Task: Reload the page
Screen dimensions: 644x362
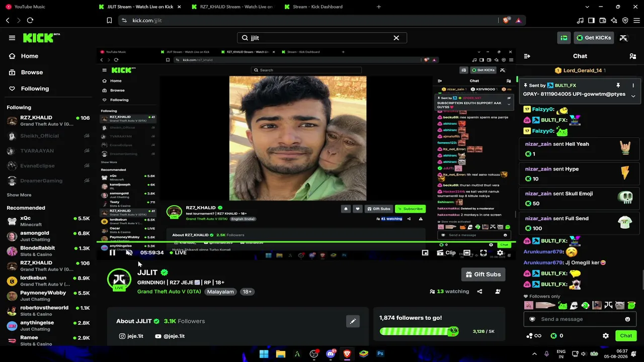Action: point(30,20)
